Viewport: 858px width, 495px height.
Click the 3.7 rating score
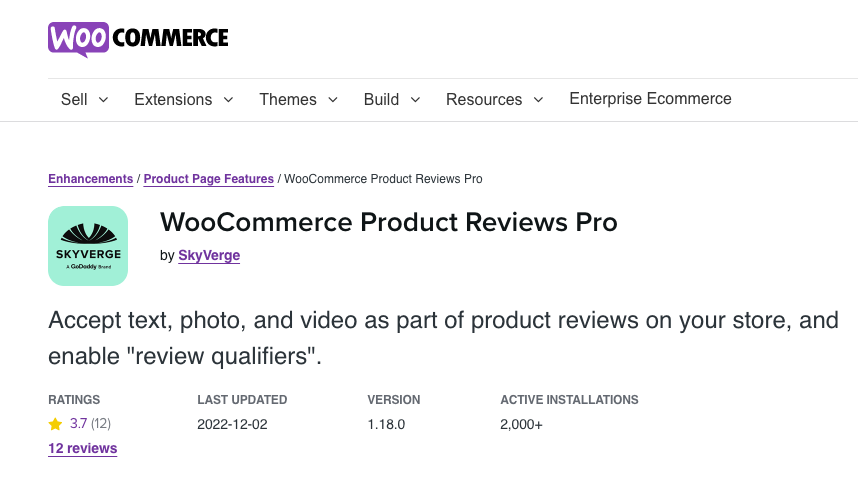click(78, 424)
